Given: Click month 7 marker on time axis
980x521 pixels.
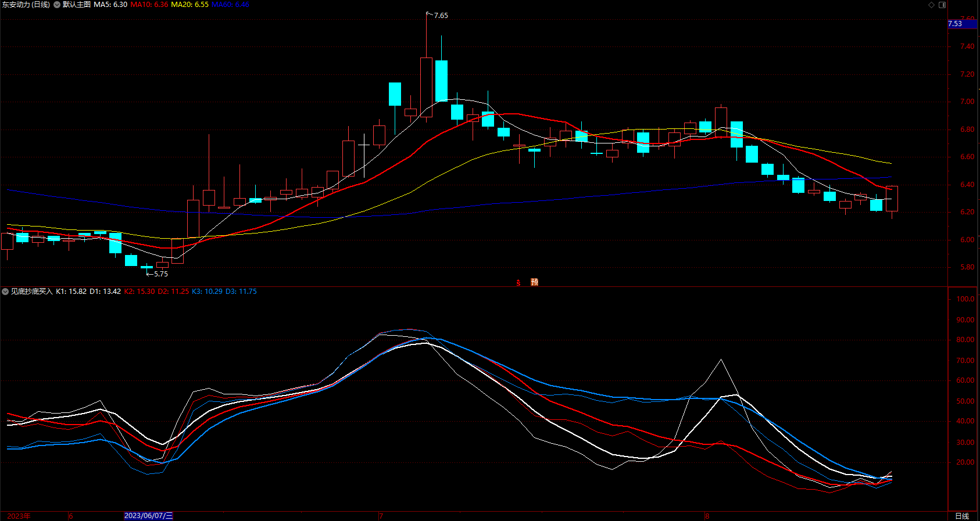Looking at the screenshot, I should click(381, 516).
